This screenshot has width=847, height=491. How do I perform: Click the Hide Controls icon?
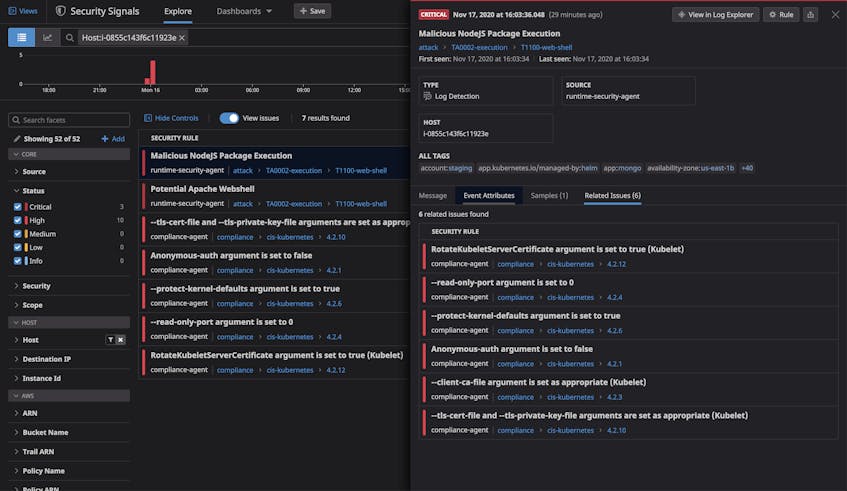[147, 118]
